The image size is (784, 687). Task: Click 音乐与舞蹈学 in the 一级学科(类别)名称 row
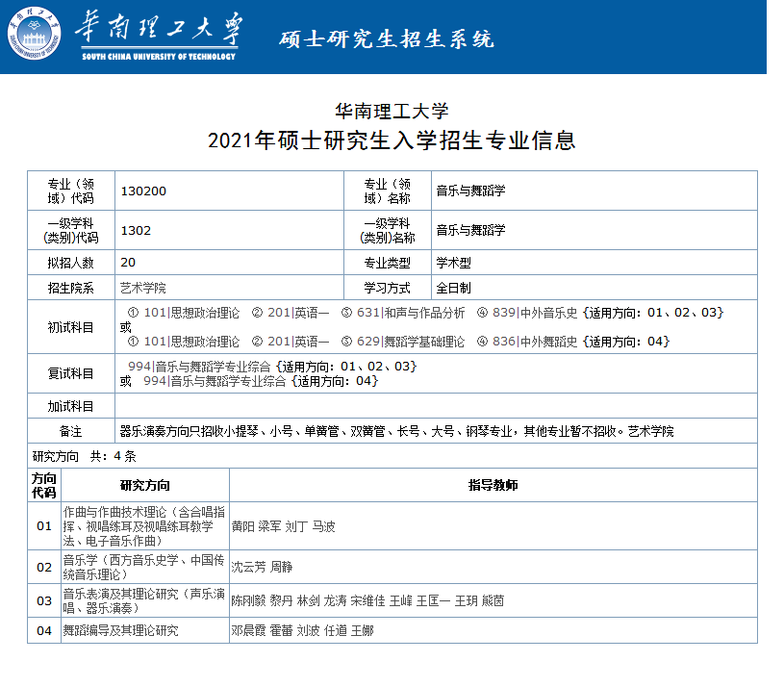(x=470, y=230)
